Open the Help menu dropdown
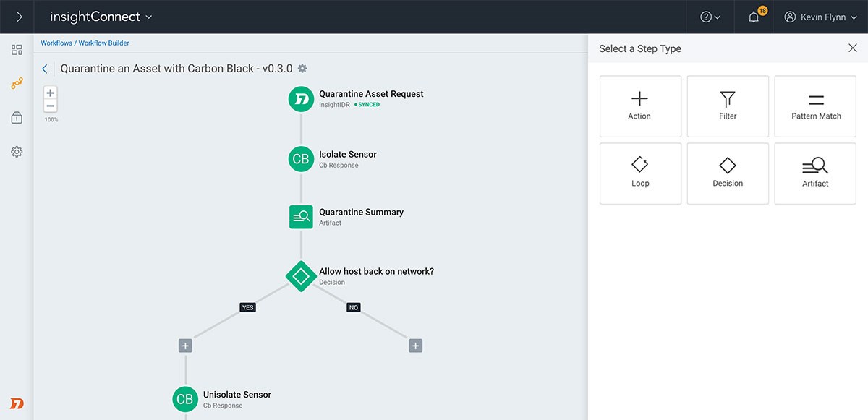 (710, 17)
